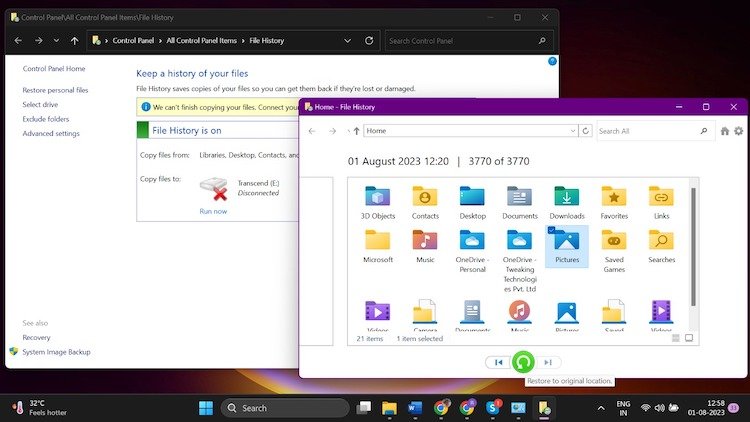Viewport: 750px width, 422px height.
Task: Select the Searches folder
Action: pos(662,246)
